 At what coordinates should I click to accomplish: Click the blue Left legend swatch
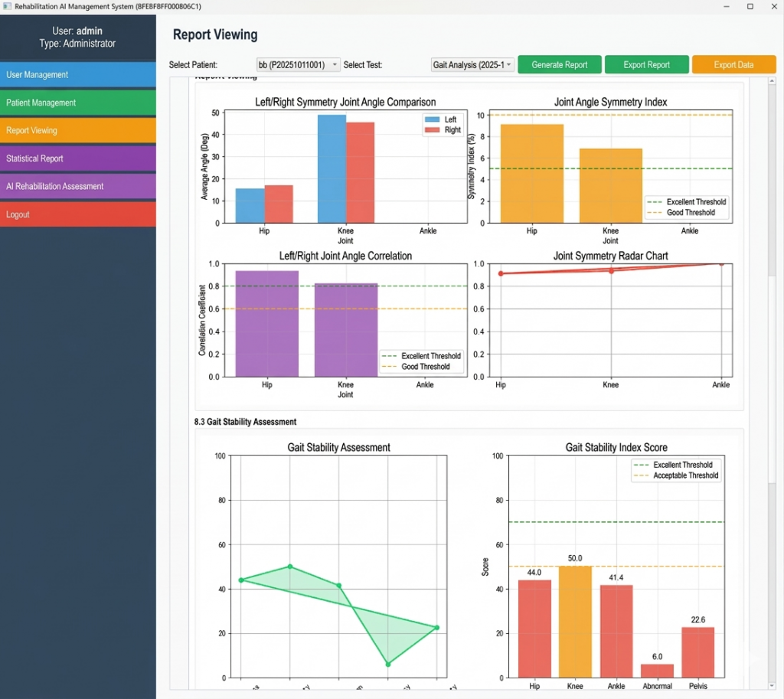tap(433, 120)
